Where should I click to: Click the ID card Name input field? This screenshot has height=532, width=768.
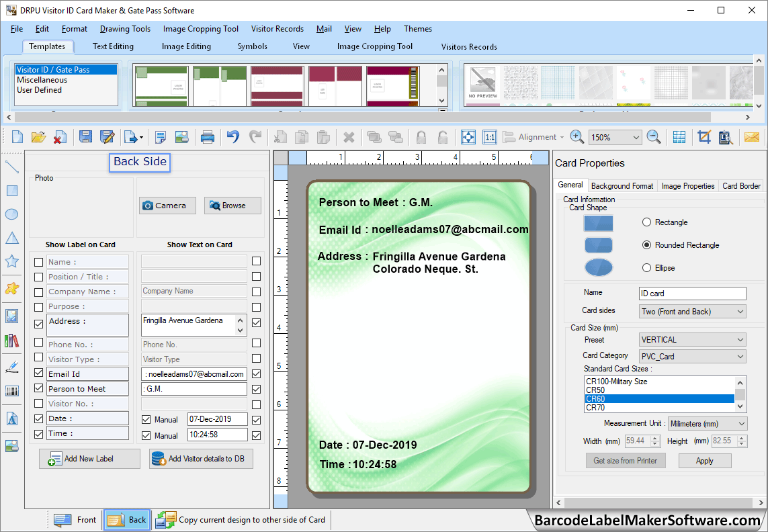pyautogui.click(x=693, y=294)
